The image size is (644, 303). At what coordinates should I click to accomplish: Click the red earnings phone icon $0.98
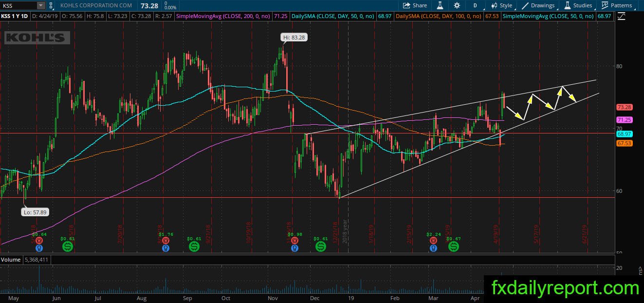tap(294, 240)
